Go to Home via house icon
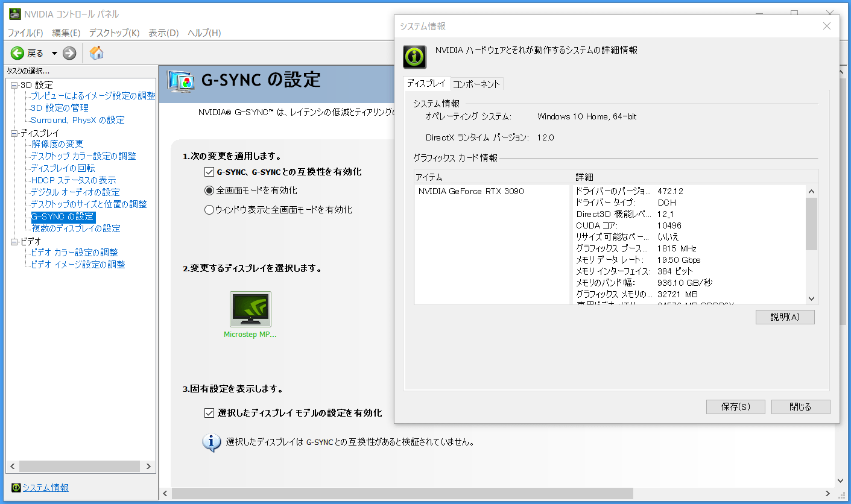 pyautogui.click(x=96, y=53)
